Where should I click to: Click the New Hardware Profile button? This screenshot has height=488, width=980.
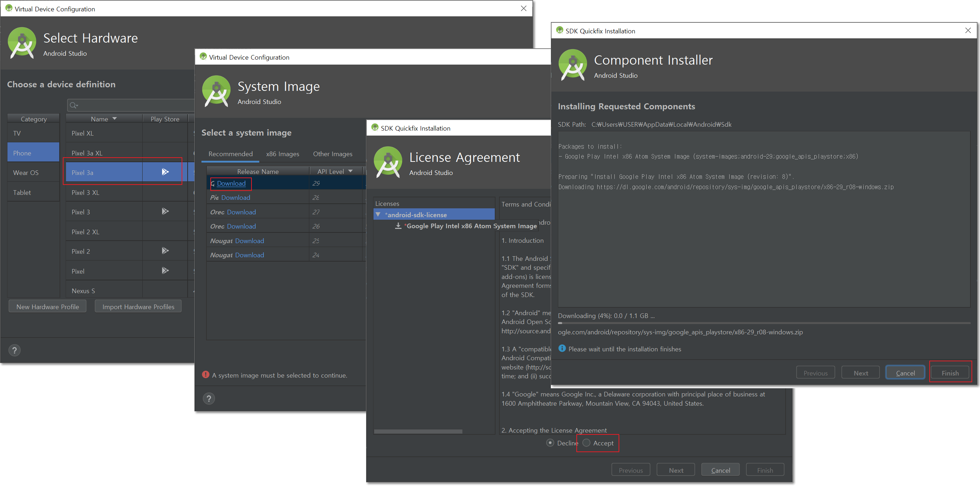(48, 306)
